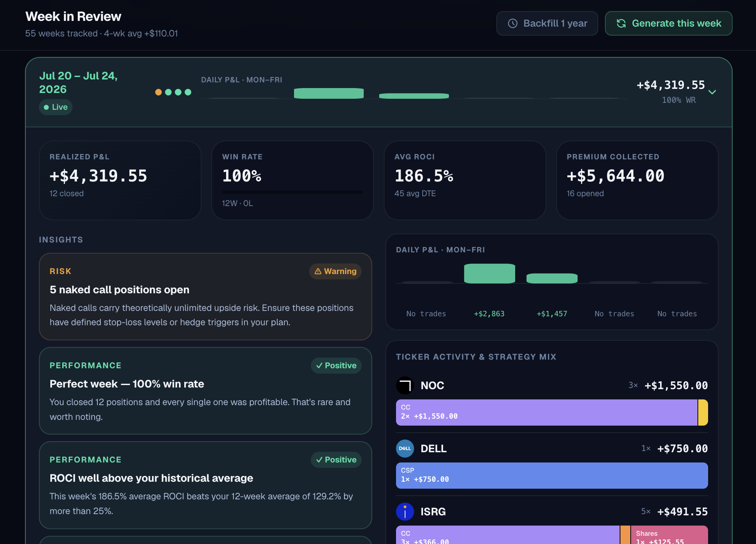Click the 'NOC' ticker name
The width and height of the screenshot is (756, 544).
432,385
